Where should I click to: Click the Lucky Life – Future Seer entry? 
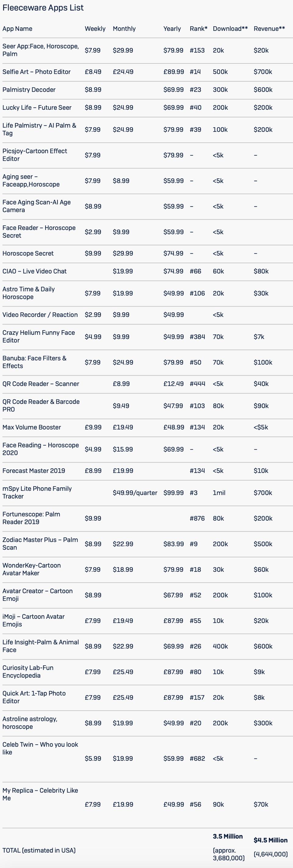click(x=37, y=107)
